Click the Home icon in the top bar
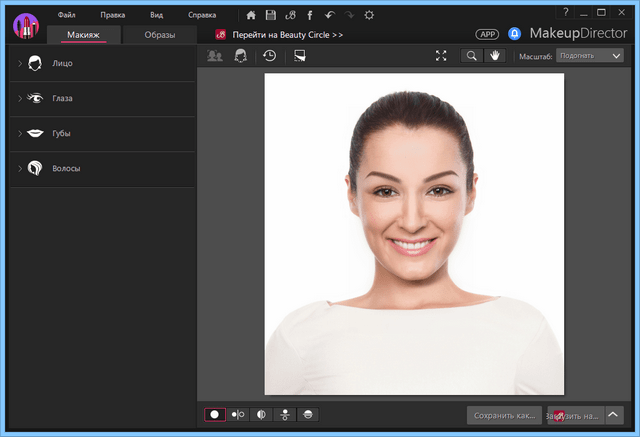640x437 pixels. pyautogui.click(x=251, y=15)
